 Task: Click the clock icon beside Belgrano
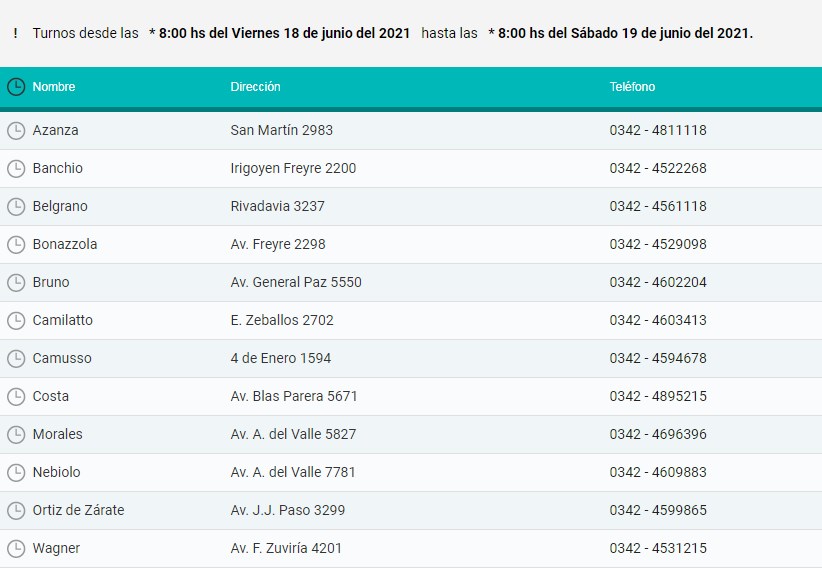click(15, 206)
